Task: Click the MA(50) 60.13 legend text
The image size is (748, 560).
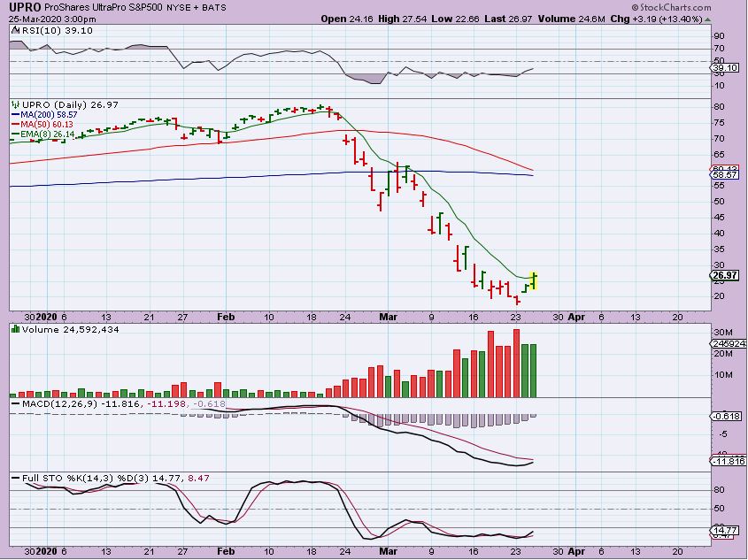Action: 47,125
